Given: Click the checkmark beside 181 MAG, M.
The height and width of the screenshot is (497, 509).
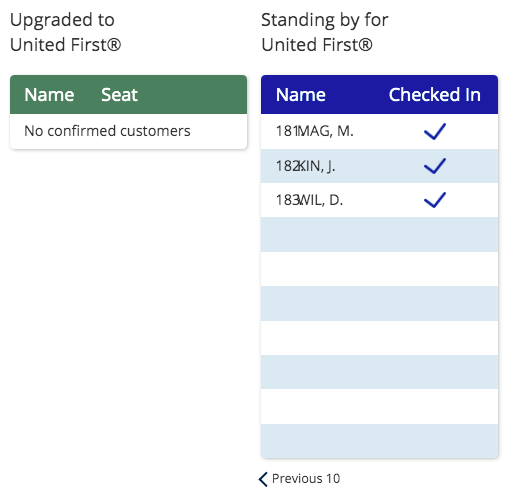Looking at the screenshot, I should 435,131.
